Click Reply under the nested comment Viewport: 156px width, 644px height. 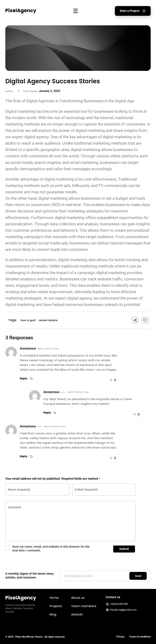[x=47, y=412]
